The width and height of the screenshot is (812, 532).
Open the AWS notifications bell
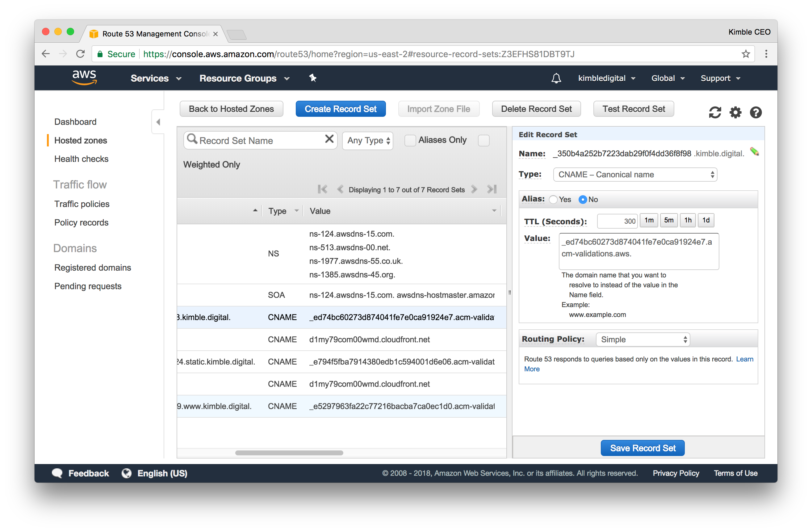point(556,78)
